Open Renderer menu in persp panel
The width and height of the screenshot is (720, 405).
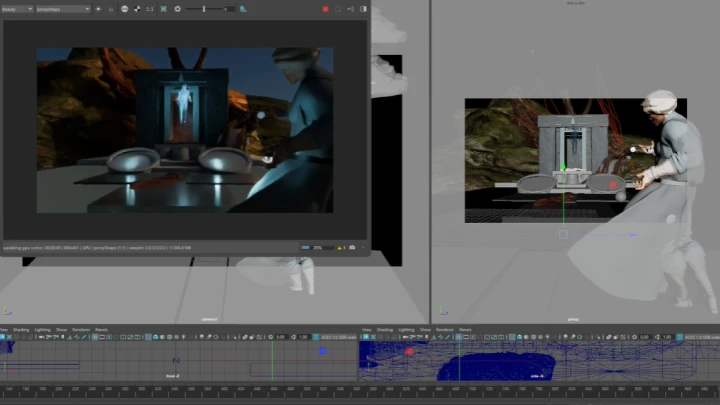pyautogui.click(x=444, y=330)
